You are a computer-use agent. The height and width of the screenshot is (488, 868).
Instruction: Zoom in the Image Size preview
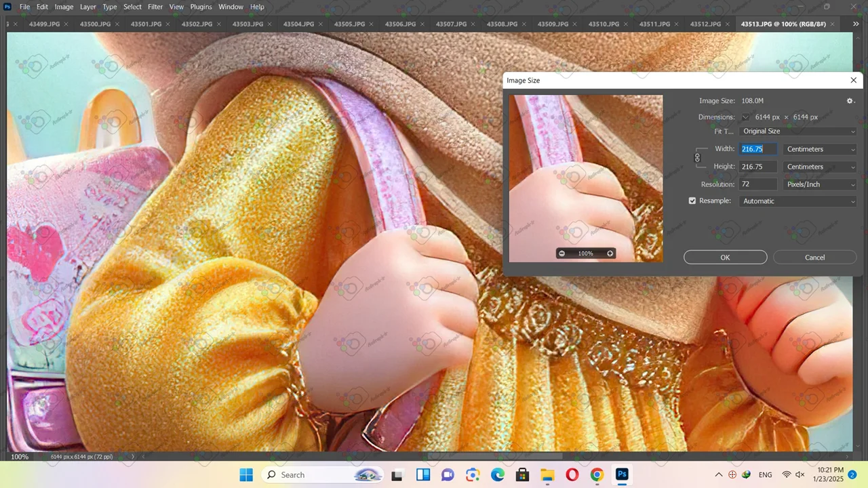[x=610, y=253]
